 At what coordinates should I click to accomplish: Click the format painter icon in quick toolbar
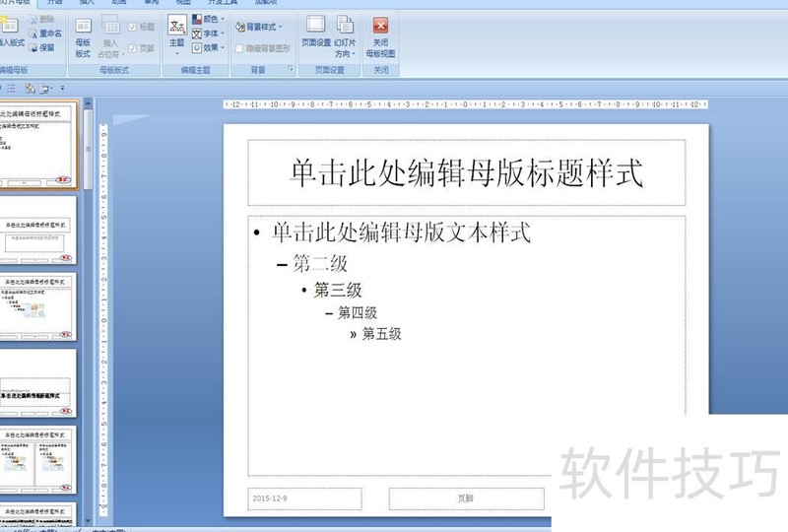click(31, 89)
